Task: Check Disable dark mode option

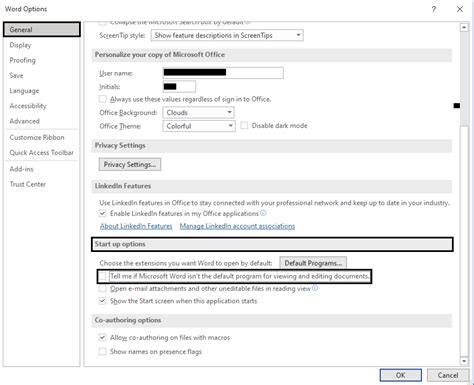Action: pyautogui.click(x=244, y=126)
